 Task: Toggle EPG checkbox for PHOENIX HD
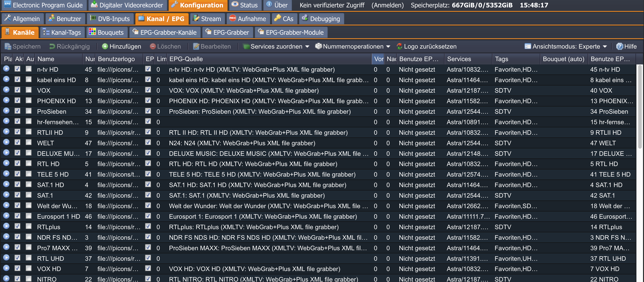pos(148,100)
